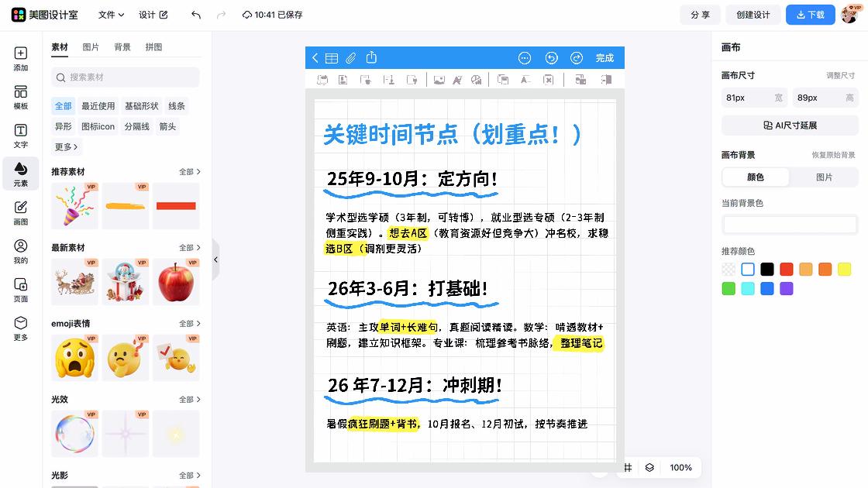Image resolution: width=868 pixels, height=488 pixels.
Task: Select the 分隔线 filter chip
Action: 136,126
